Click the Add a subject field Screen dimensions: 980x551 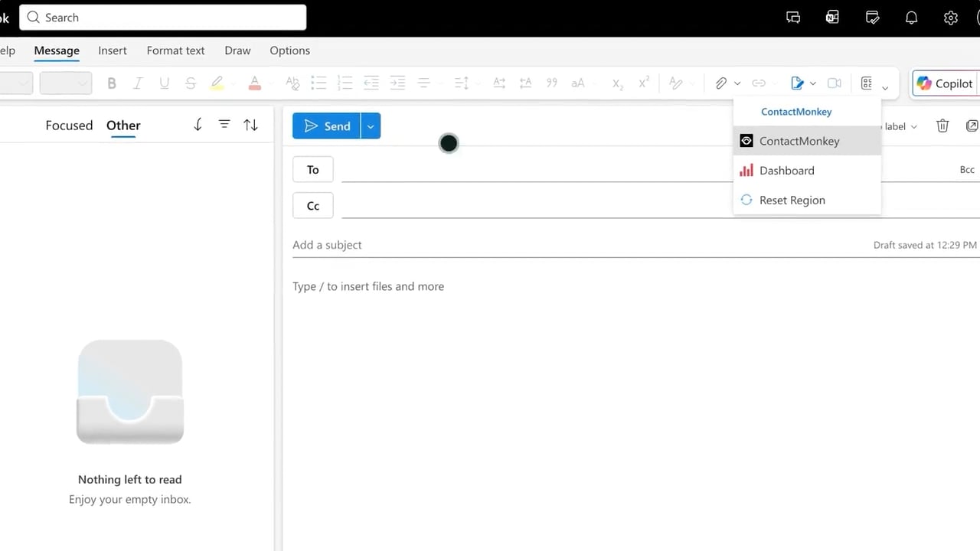tap(536, 245)
